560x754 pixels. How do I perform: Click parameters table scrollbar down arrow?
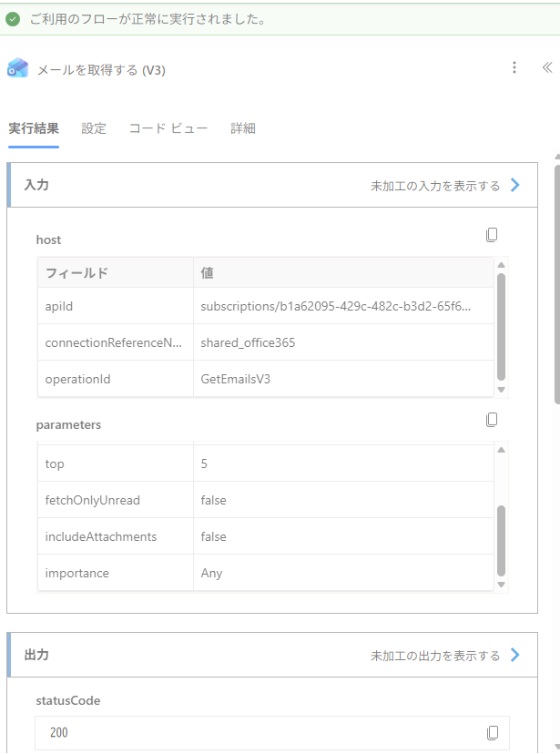pyautogui.click(x=502, y=585)
